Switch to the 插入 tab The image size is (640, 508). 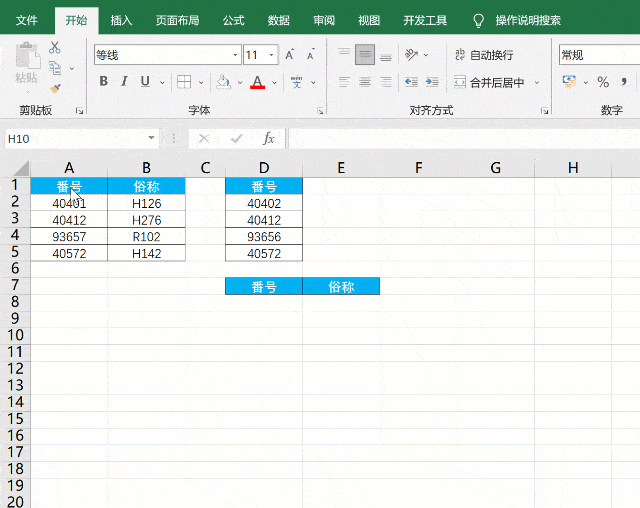point(121,20)
